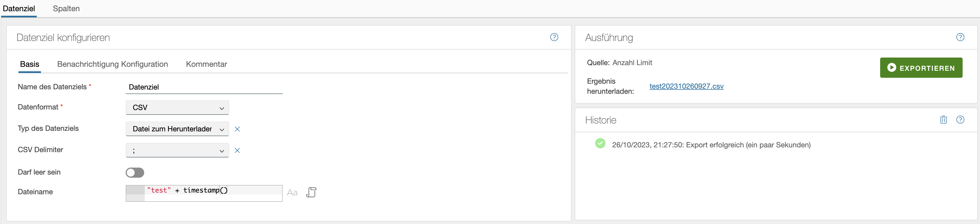Image resolution: width=980 pixels, height=224 pixels.
Task: Expand the Typ des Datenziels dropdown
Action: pos(177,129)
